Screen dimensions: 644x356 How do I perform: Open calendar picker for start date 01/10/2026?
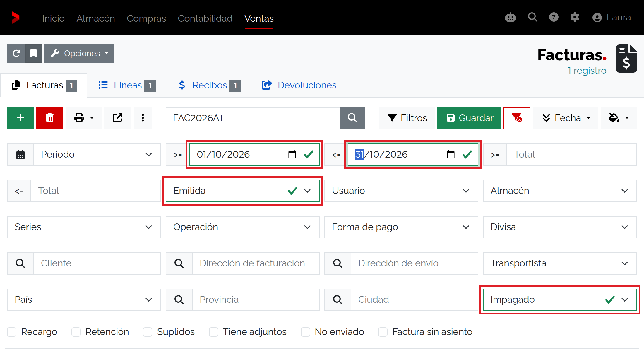(292, 154)
